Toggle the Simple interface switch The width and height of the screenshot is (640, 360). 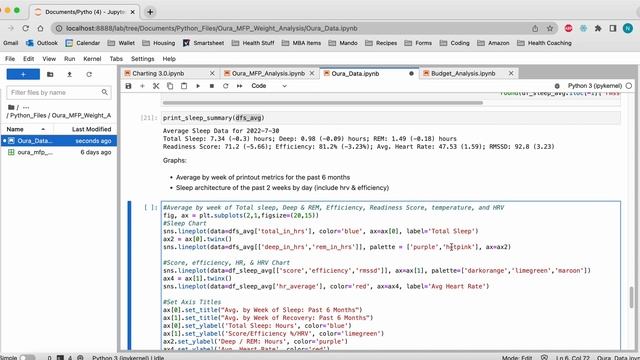pyautogui.click(x=27, y=358)
